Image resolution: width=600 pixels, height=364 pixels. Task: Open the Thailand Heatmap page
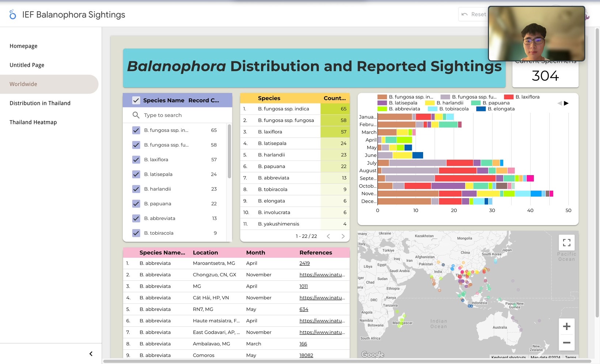[33, 122]
